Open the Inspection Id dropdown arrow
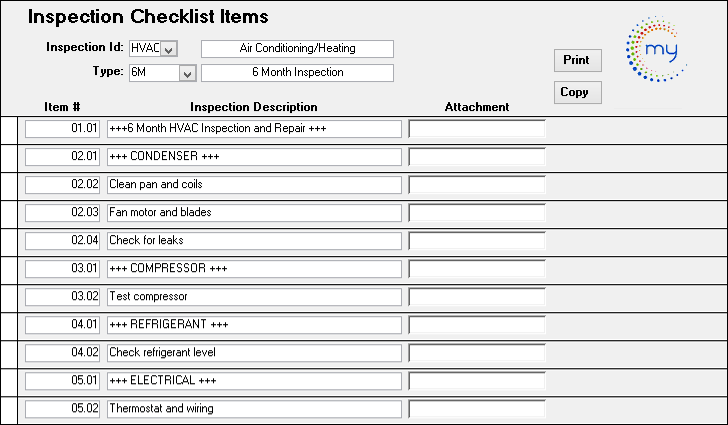The width and height of the screenshot is (728, 425). 168,49
